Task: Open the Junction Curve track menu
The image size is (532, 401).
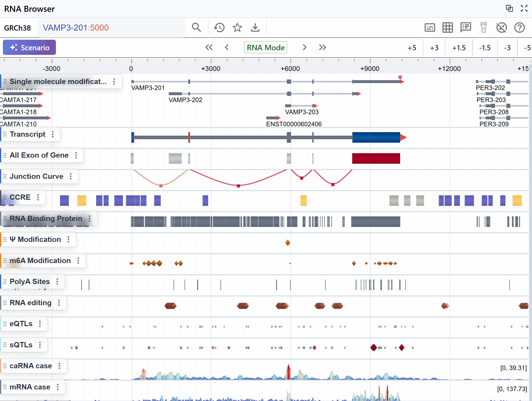Action: (x=71, y=176)
